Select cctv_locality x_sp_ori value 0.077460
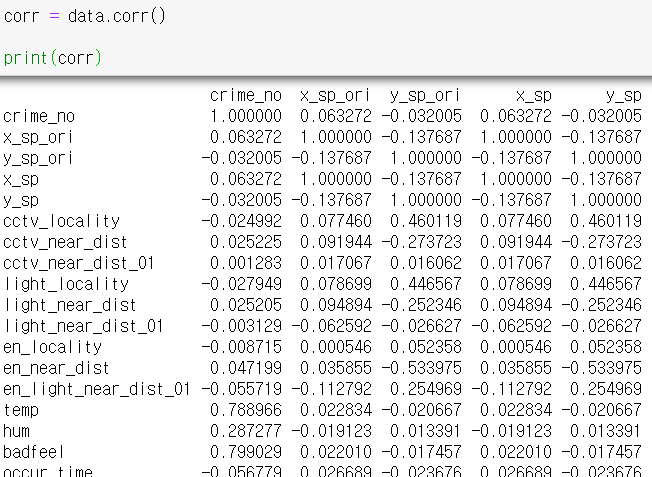The image size is (652, 477). (336, 221)
